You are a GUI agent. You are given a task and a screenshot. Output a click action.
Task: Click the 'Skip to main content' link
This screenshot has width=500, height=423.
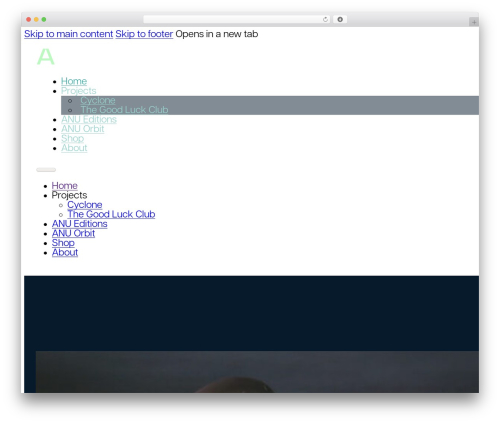point(68,34)
